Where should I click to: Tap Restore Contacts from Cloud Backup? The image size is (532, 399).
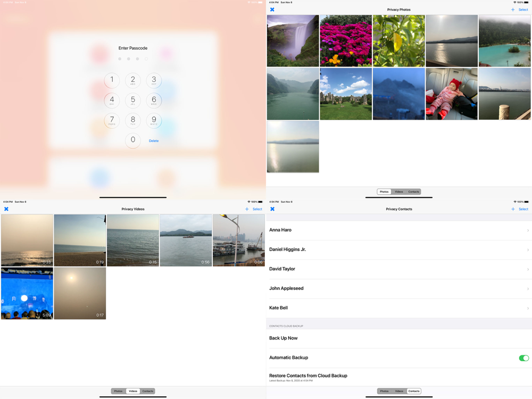[399, 377]
